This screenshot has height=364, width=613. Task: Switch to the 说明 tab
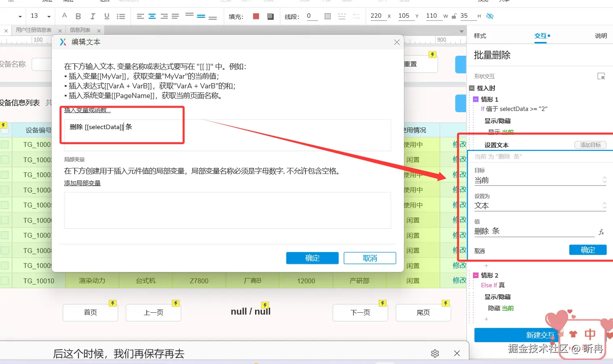coord(601,36)
